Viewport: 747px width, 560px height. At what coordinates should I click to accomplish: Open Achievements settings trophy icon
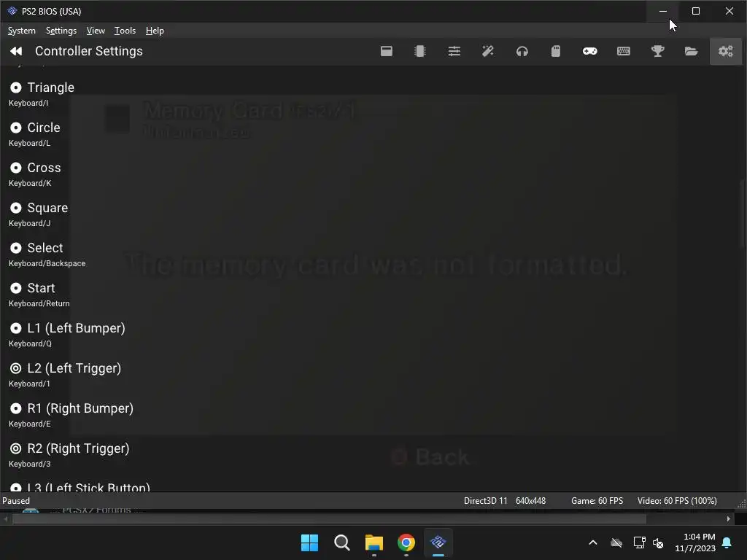coord(658,51)
